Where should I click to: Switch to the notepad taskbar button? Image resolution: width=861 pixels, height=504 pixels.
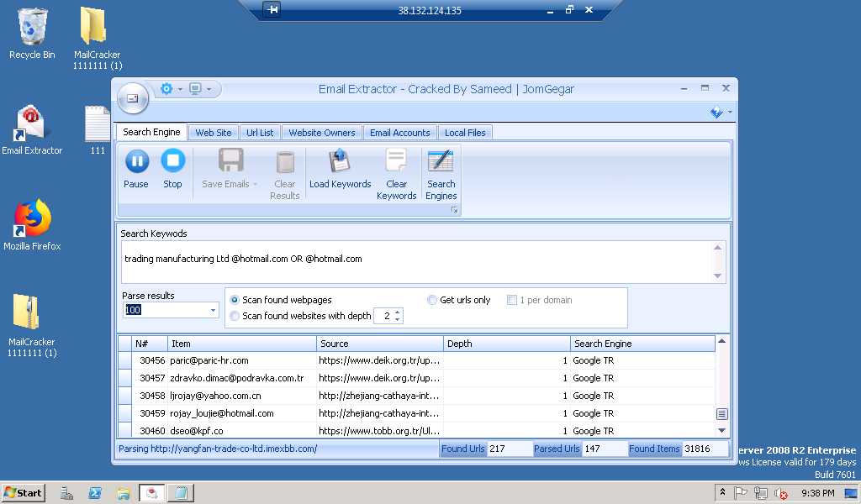click(181, 493)
